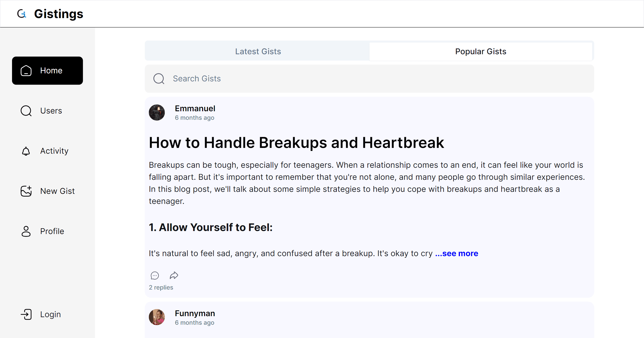Share Emmanuel's gist using the arrow icon
The image size is (644, 338).
click(x=174, y=275)
